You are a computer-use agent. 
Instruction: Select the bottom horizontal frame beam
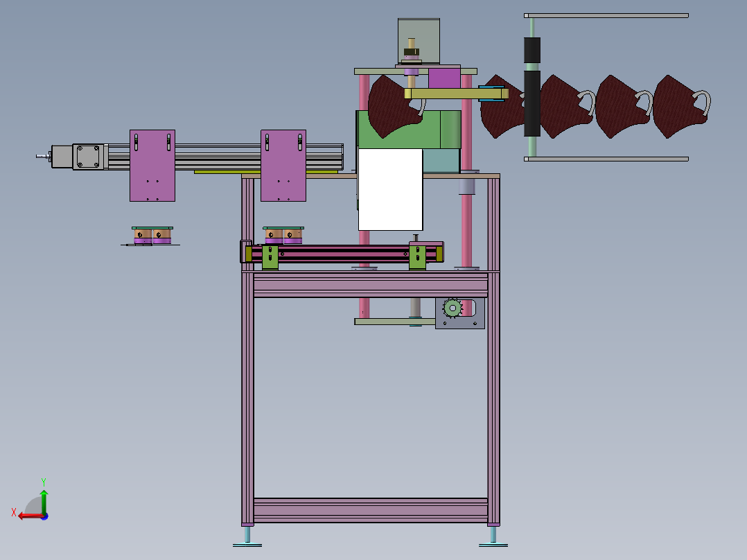click(371, 510)
